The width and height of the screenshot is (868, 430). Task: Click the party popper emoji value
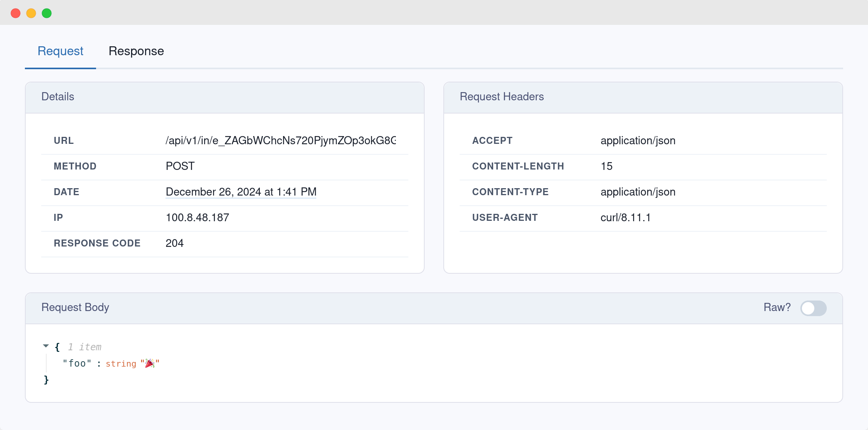click(150, 364)
